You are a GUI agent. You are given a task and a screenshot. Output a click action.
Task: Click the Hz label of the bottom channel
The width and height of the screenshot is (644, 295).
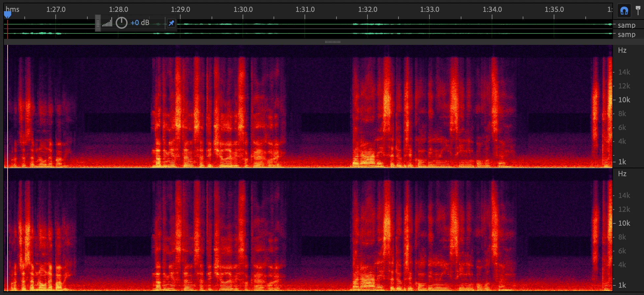622,174
